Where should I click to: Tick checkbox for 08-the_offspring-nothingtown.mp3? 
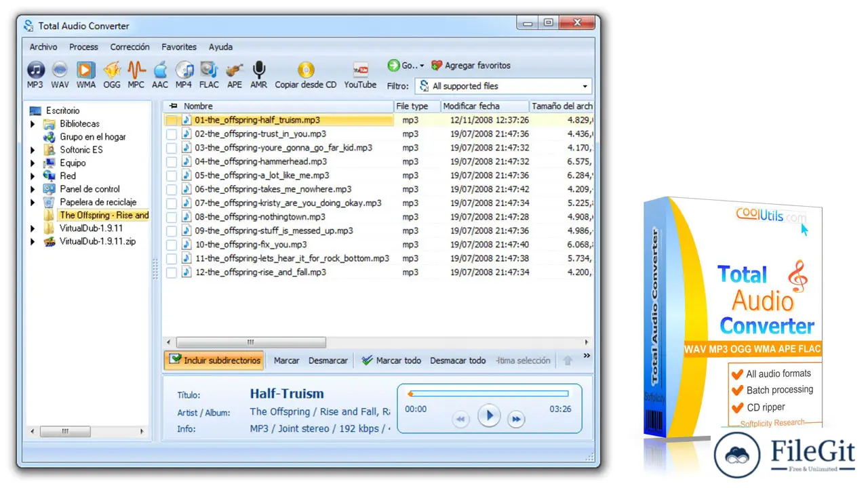(172, 217)
